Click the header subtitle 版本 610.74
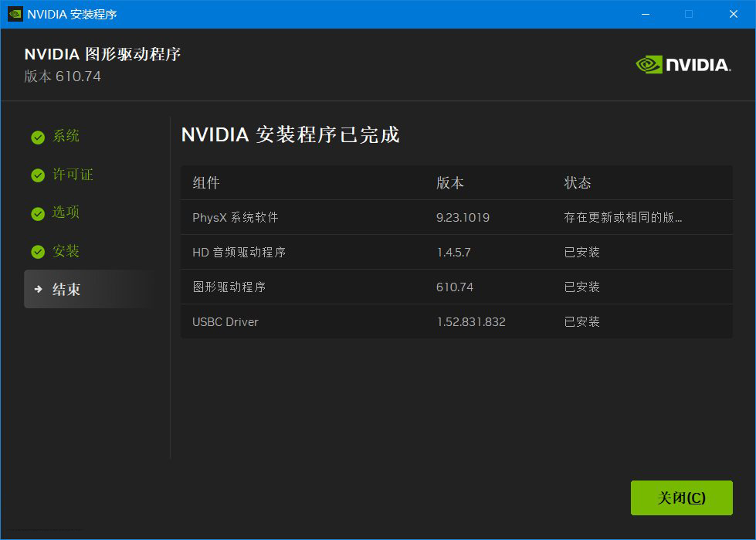The width and height of the screenshot is (756, 540). [x=63, y=76]
